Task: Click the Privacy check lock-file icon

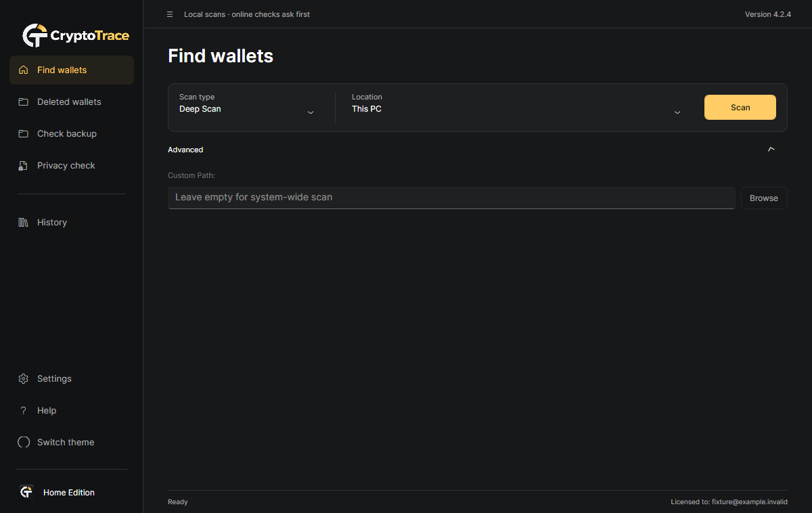Action: 24,165
